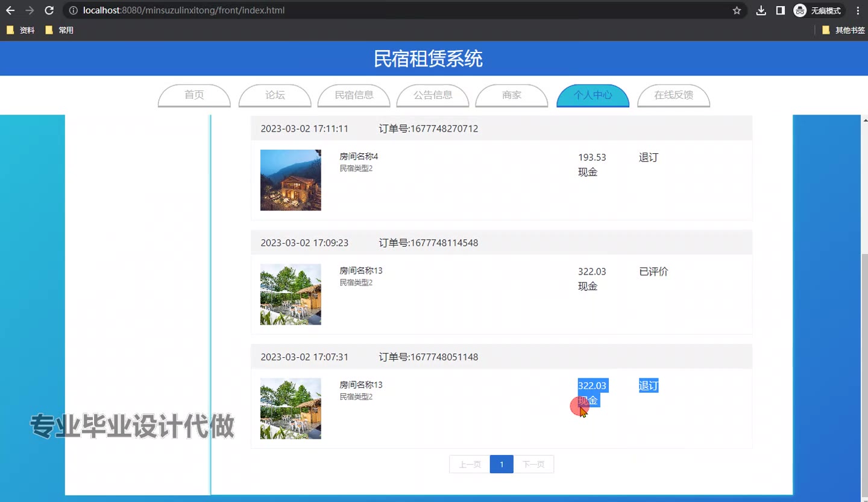Expand the 其他书签 bookmarks folder

[843, 30]
